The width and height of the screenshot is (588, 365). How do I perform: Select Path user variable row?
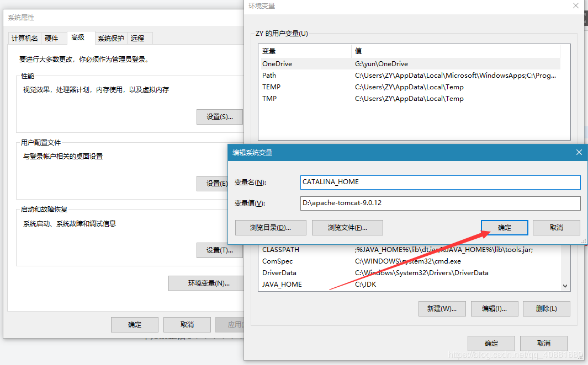click(411, 75)
